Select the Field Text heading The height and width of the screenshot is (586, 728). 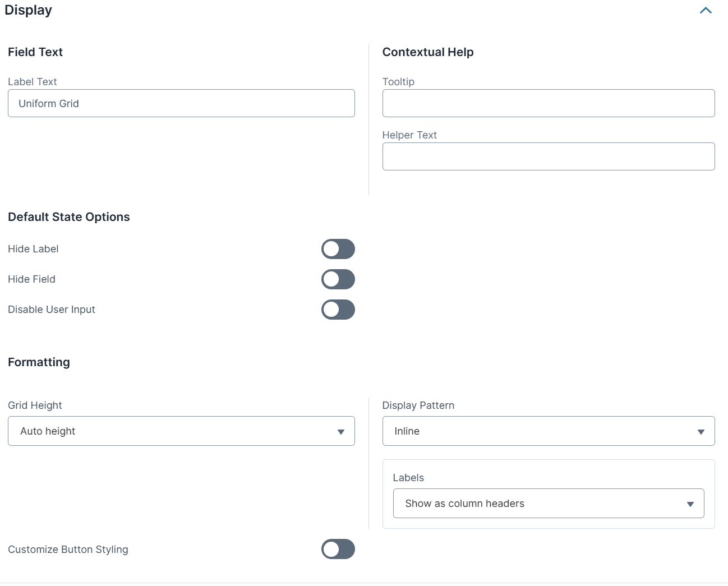click(35, 52)
